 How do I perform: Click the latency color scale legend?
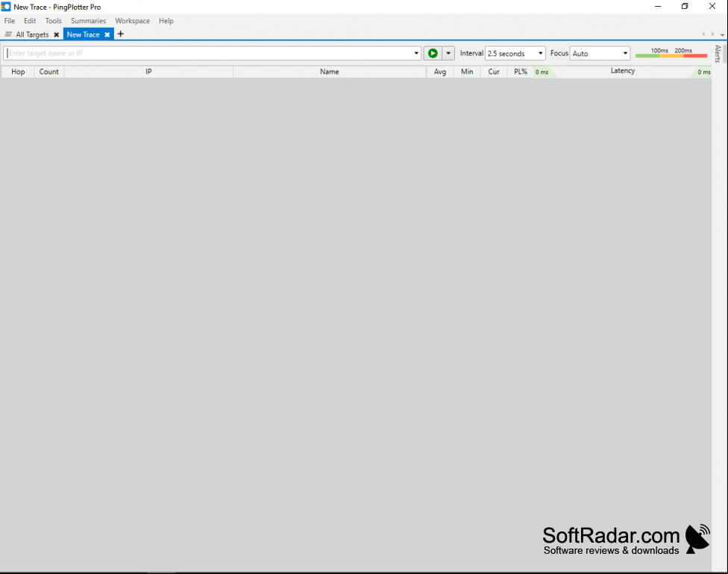pyautogui.click(x=671, y=53)
